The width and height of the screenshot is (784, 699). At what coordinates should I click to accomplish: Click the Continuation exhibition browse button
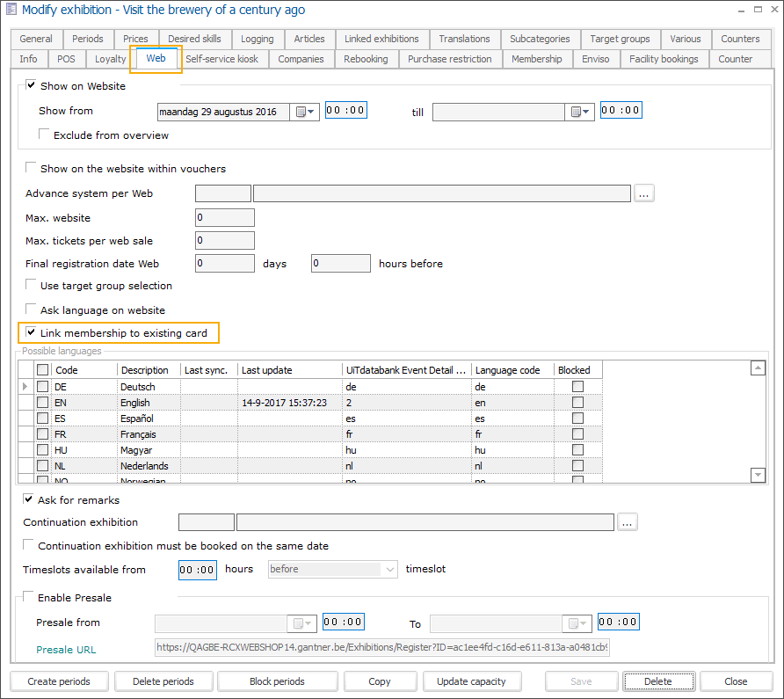tap(627, 522)
